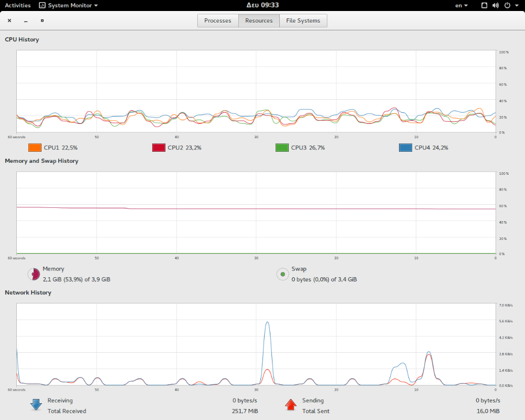The image size is (525, 420).
Task: Click the red Sending arrow icon
Action: [290, 405]
